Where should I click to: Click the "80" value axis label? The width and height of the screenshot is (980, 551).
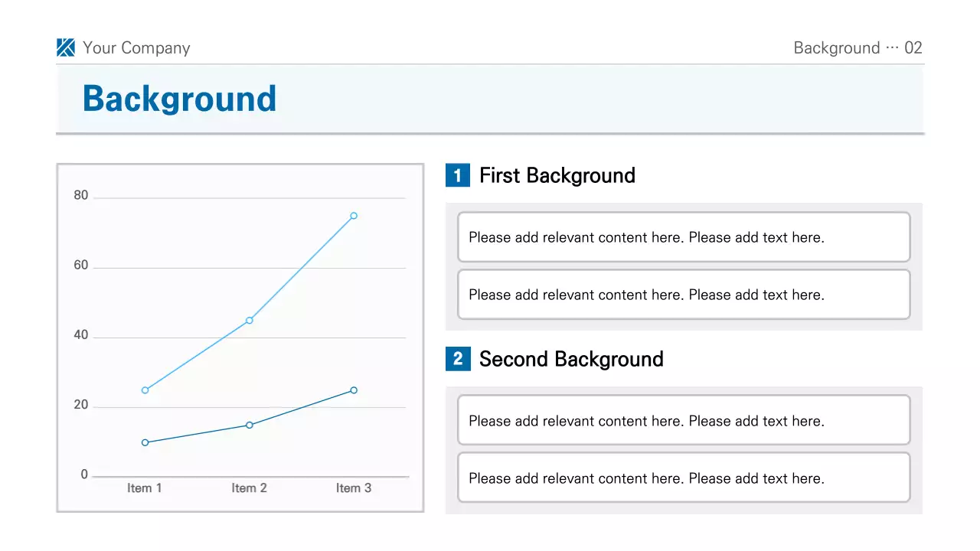[81, 196]
